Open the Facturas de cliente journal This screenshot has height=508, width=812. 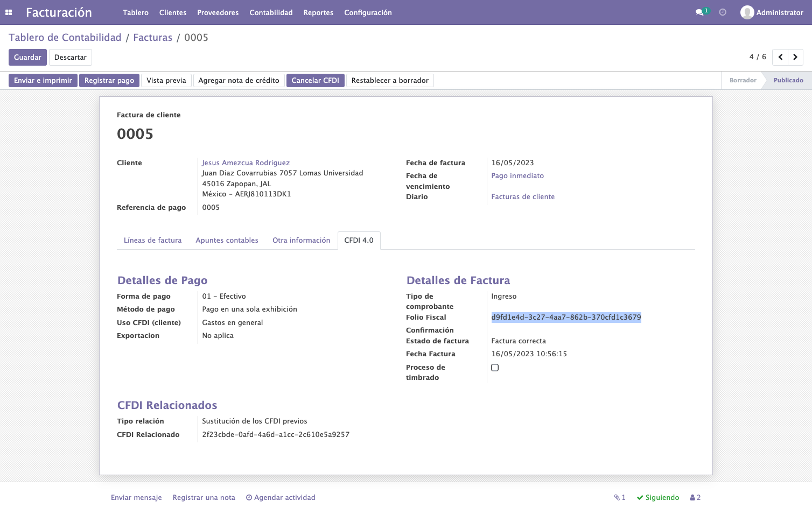(523, 196)
